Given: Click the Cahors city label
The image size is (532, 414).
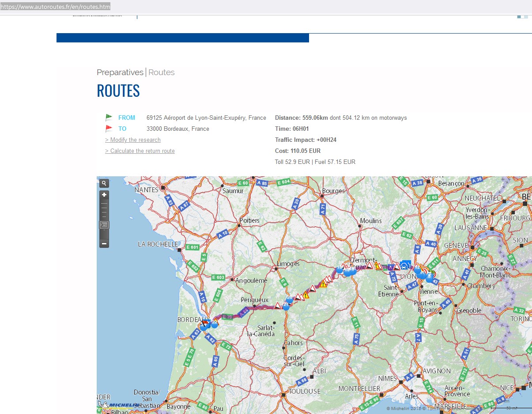Looking at the screenshot, I should (x=294, y=342).
